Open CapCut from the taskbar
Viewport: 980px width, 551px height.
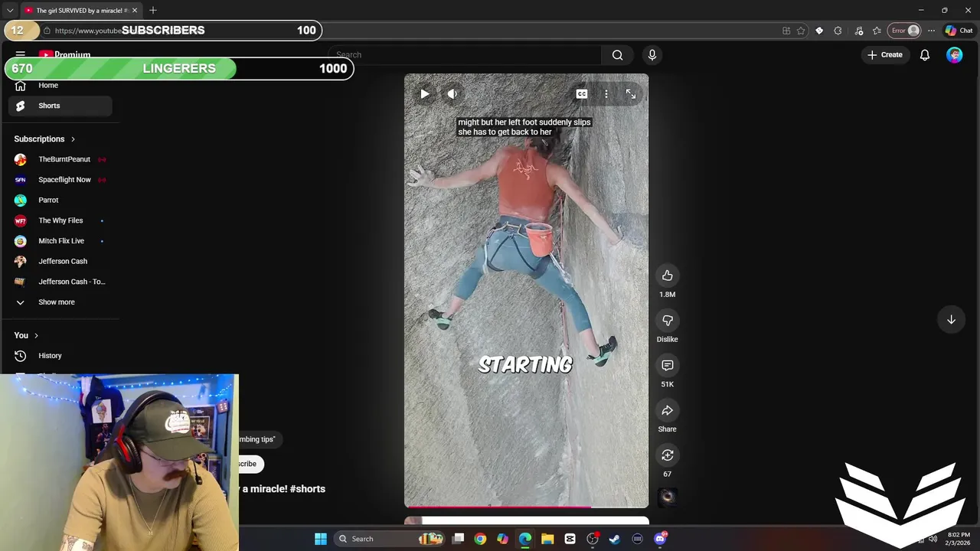570,539
